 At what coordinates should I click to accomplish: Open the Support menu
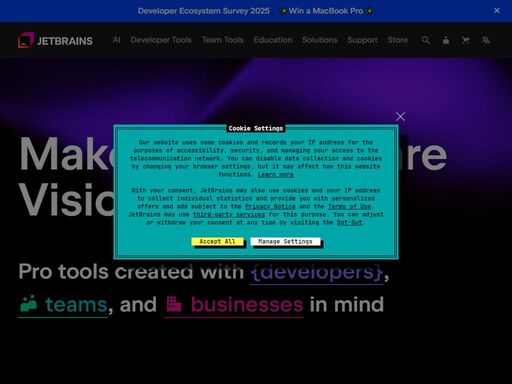coord(362,40)
